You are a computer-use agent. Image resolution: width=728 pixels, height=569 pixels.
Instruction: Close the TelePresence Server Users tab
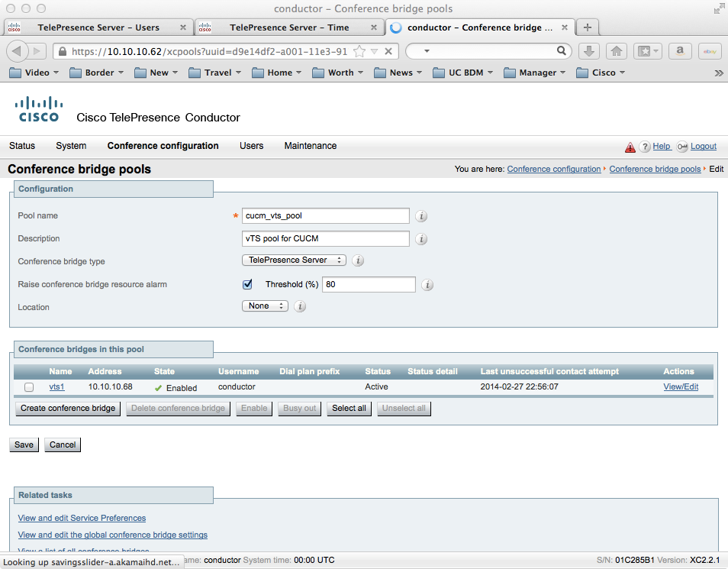(183, 27)
